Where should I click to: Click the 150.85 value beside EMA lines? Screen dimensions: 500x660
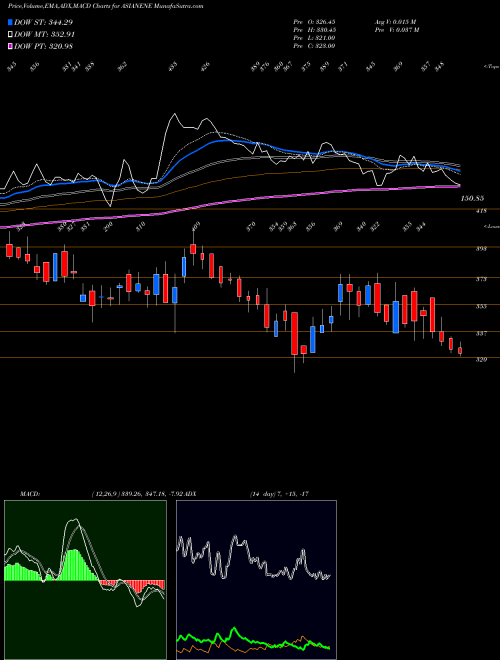[472, 198]
